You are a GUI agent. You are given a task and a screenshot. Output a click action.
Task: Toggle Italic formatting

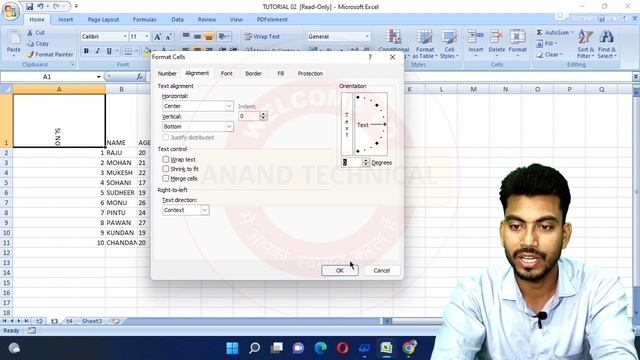98,51
